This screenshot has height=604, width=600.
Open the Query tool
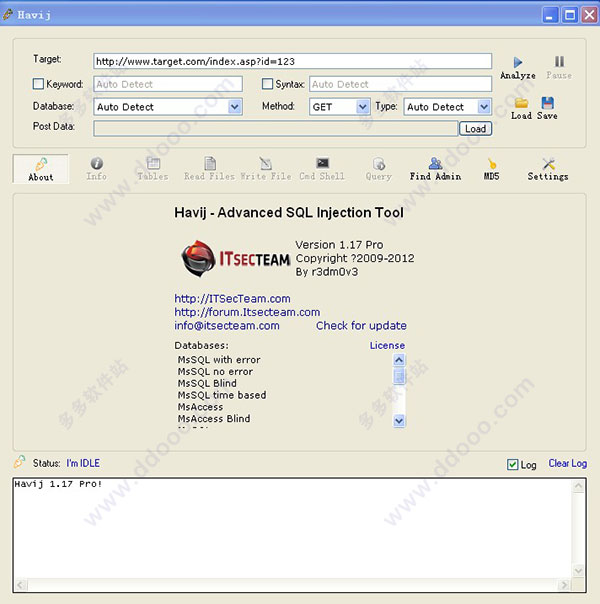pos(379,169)
